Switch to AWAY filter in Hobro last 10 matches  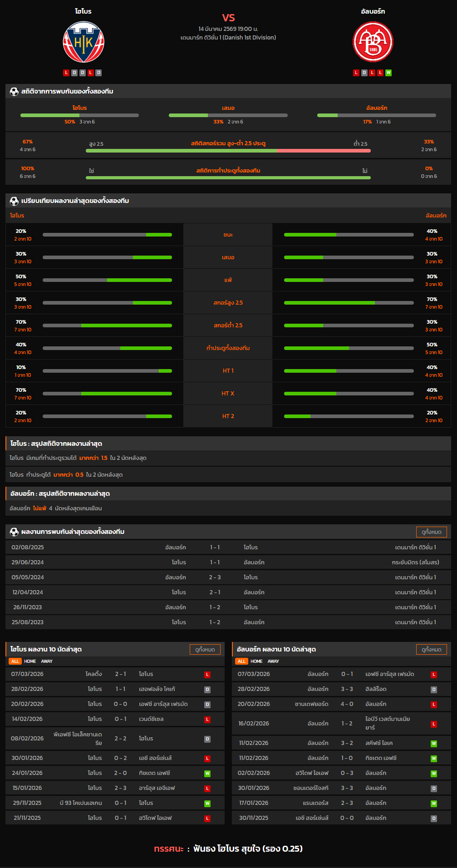click(x=47, y=661)
